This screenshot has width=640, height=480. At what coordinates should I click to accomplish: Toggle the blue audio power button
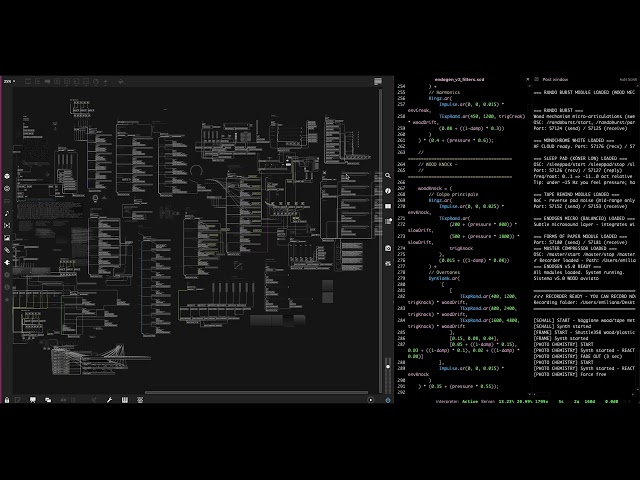click(x=388, y=400)
